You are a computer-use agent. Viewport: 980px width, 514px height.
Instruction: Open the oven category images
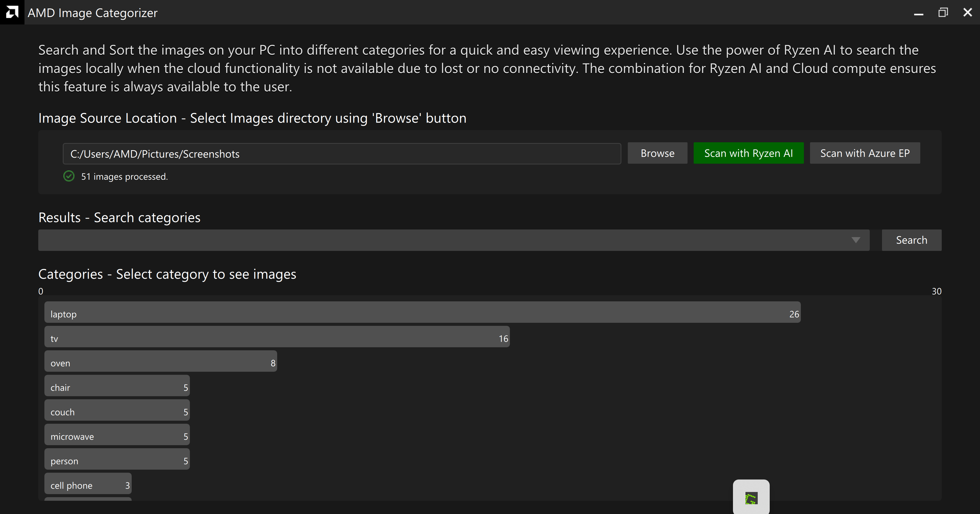pos(160,361)
